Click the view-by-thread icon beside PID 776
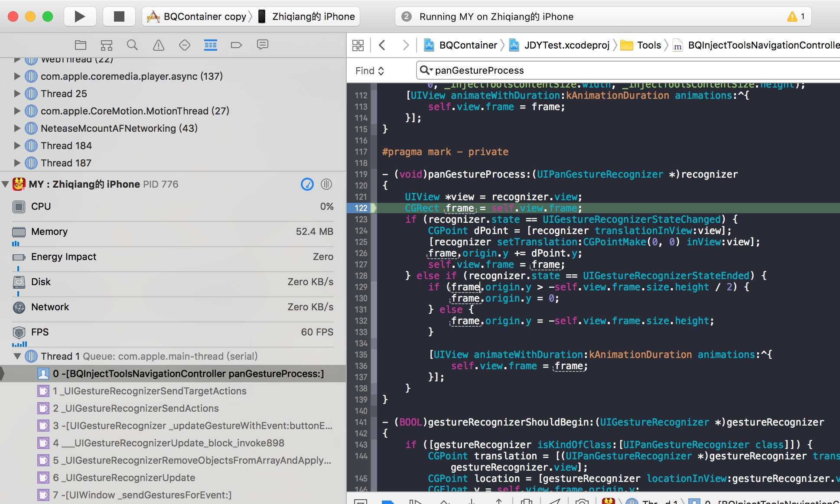Image resolution: width=840 pixels, height=504 pixels. point(326,184)
